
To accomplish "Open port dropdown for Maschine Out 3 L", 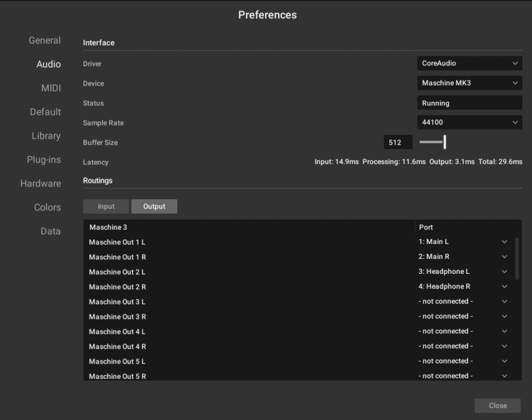I will (463, 301).
